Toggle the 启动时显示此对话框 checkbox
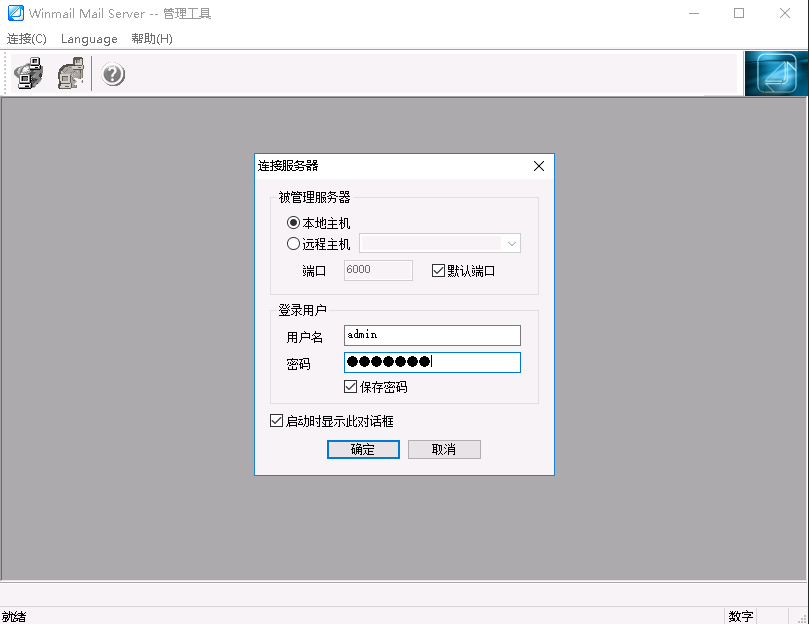Viewport: 809px width, 624px height. [277, 421]
